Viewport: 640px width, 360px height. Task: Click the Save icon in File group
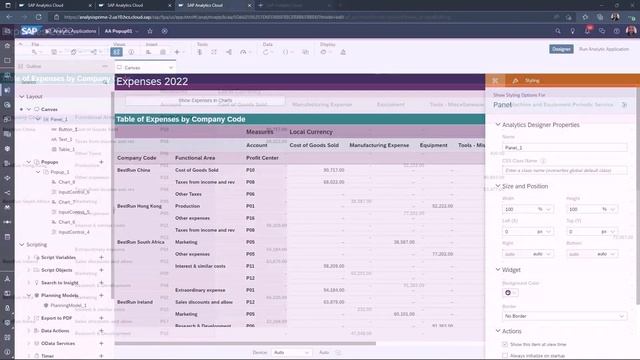tap(54, 52)
